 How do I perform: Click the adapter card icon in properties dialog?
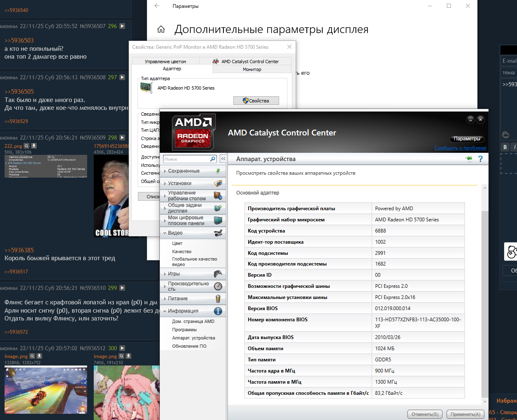click(146, 88)
